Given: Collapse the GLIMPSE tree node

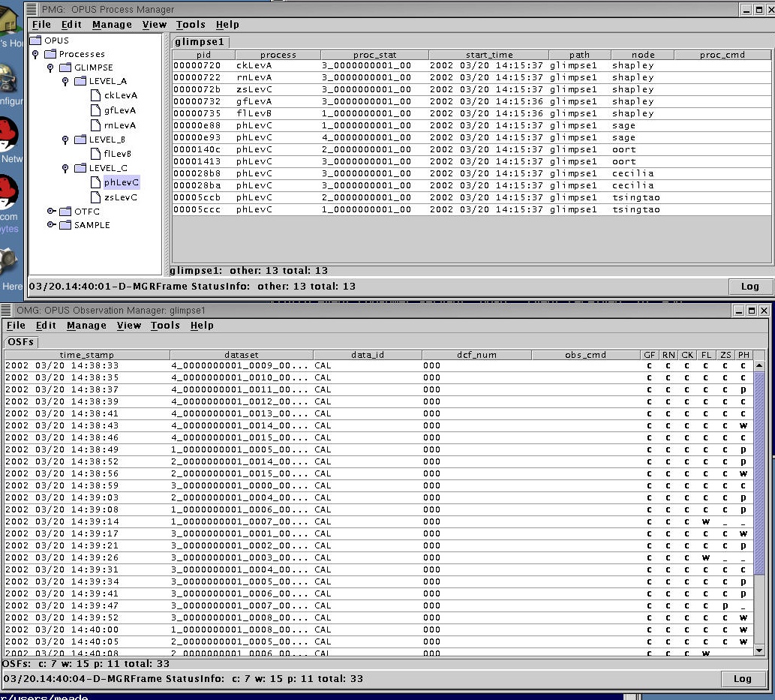Looking at the screenshot, I should 50,68.
